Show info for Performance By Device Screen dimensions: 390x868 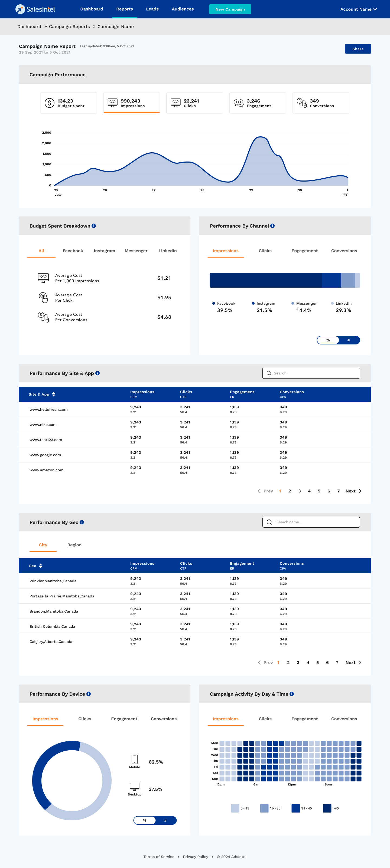(x=89, y=694)
